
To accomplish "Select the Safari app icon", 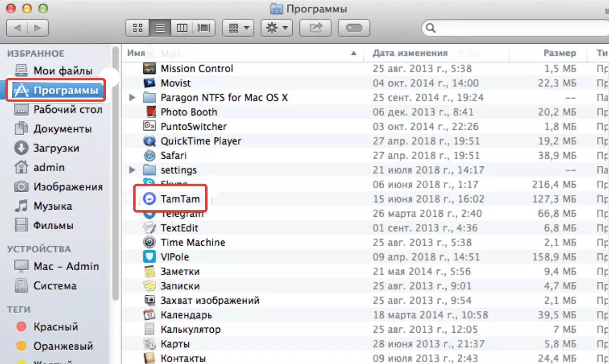I will [150, 155].
